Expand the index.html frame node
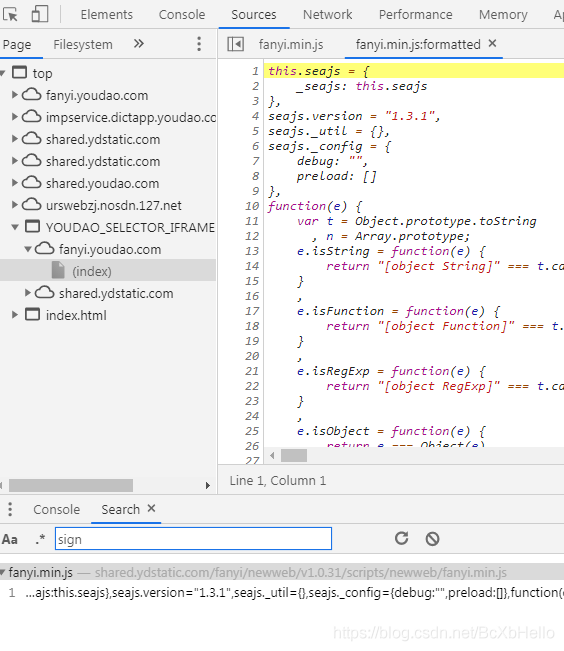The height and width of the screenshot is (651, 564). tap(15, 315)
